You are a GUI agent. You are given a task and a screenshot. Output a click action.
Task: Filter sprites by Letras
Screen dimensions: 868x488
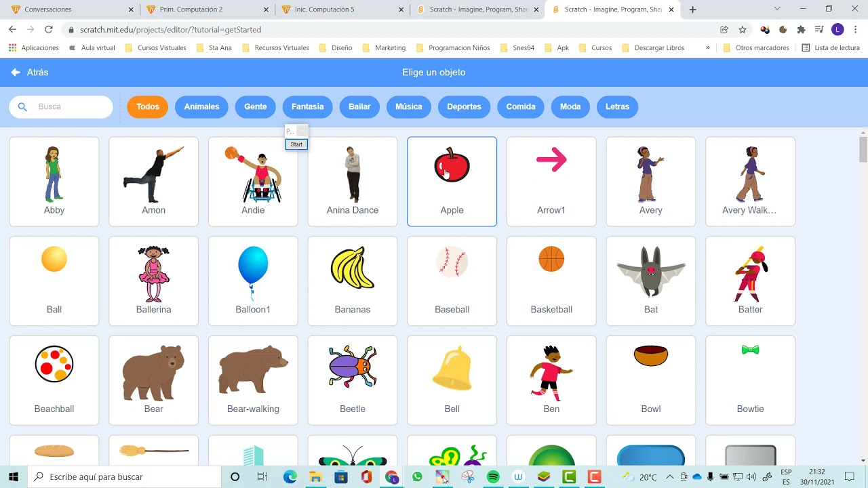[617, 106]
